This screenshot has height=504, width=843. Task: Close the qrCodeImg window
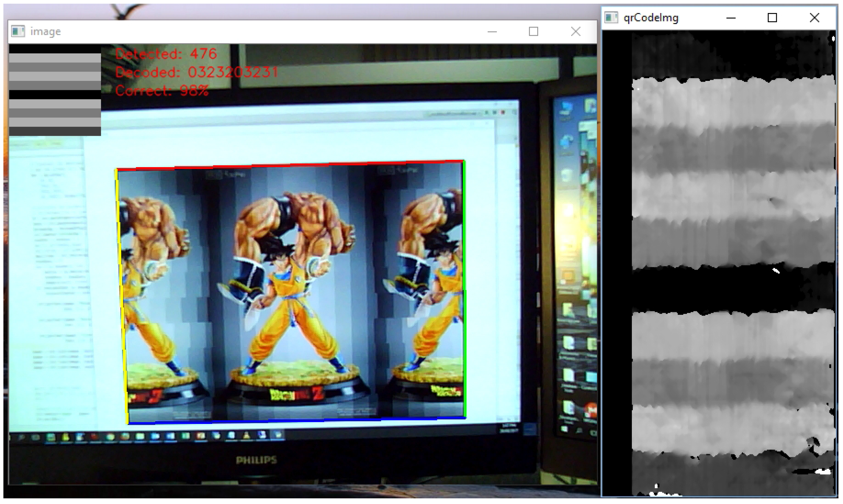pos(814,18)
